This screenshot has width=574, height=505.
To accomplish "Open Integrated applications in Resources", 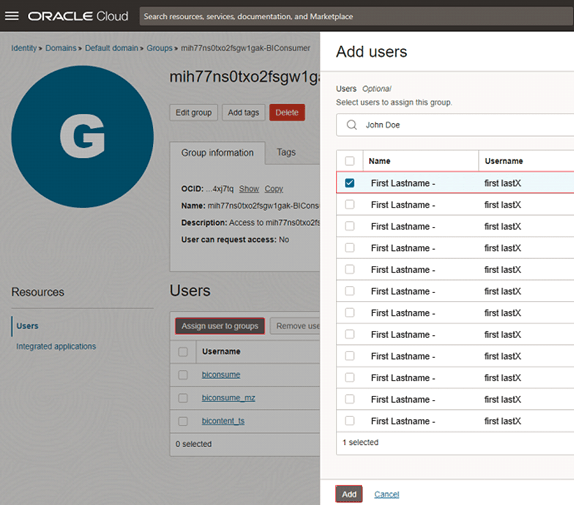I will click(56, 346).
